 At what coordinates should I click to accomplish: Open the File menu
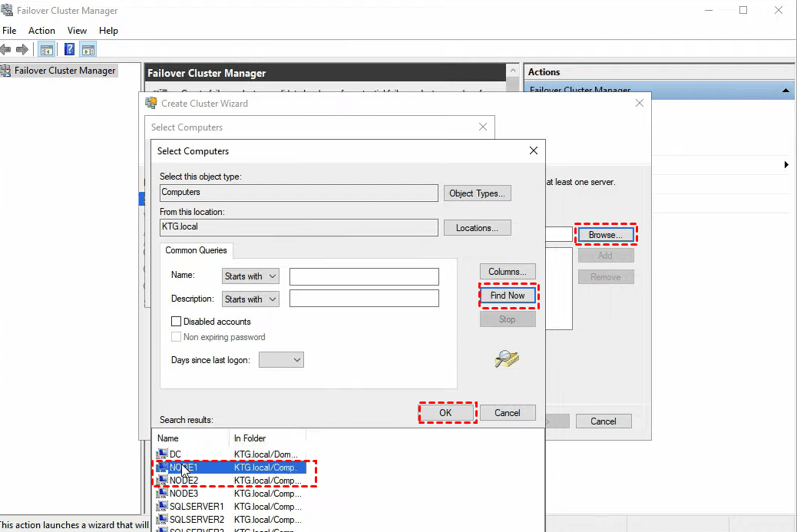coord(9,31)
